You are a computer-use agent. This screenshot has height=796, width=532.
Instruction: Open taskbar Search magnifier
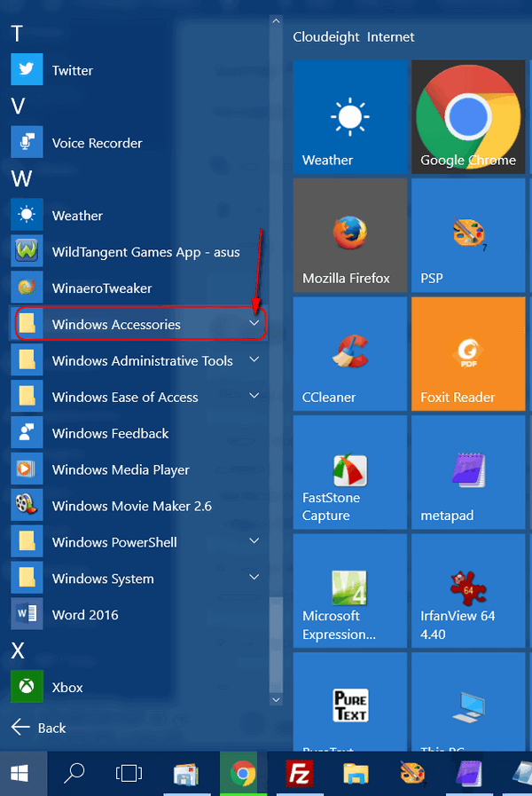[x=74, y=773]
